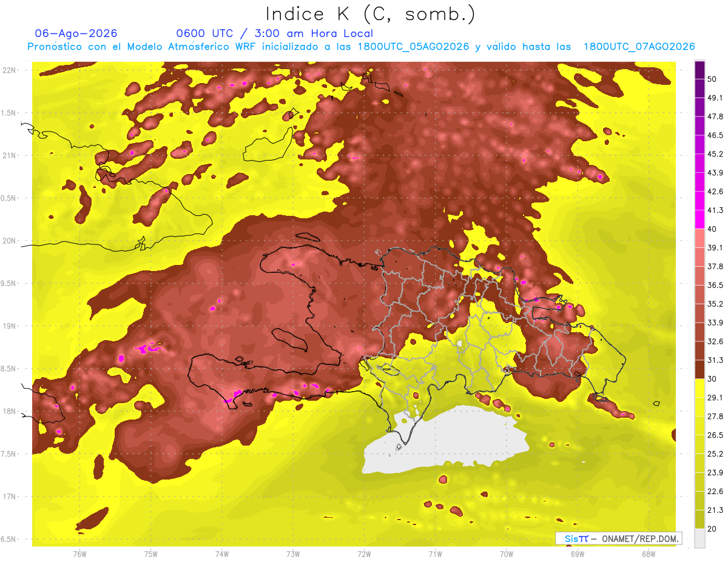This screenshot has height=562, width=728.
Task: Click the legend value "29.1"
Action: tap(715, 398)
